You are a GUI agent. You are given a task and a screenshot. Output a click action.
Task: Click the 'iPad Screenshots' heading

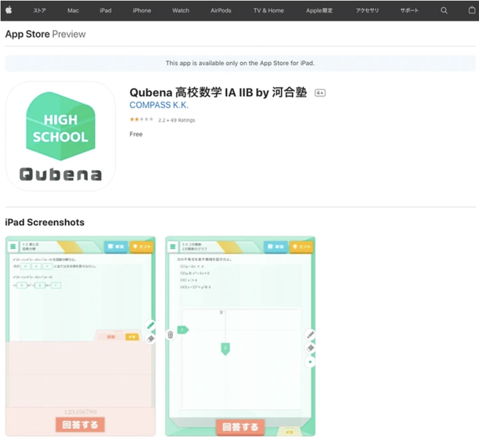tap(45, 222)
